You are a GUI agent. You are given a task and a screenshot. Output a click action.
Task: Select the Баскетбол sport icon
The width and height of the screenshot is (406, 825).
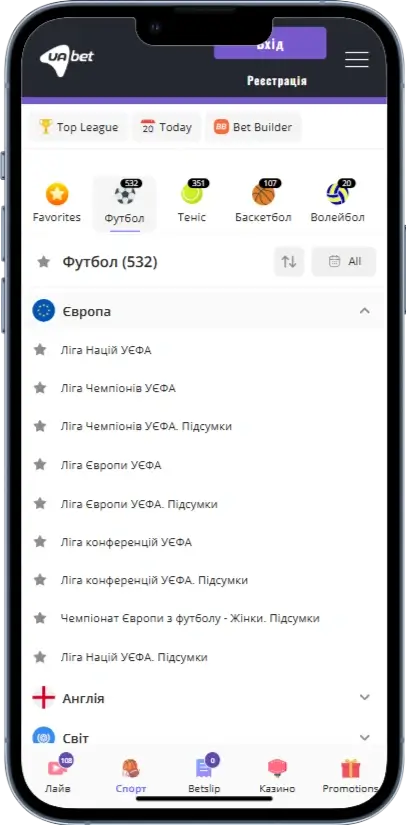263,194
